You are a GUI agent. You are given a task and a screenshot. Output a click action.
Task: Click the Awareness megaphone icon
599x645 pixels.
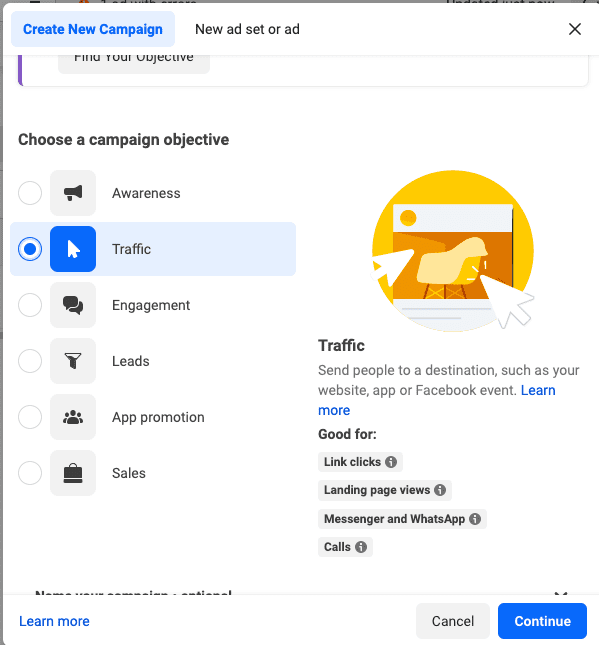point(73,193)
